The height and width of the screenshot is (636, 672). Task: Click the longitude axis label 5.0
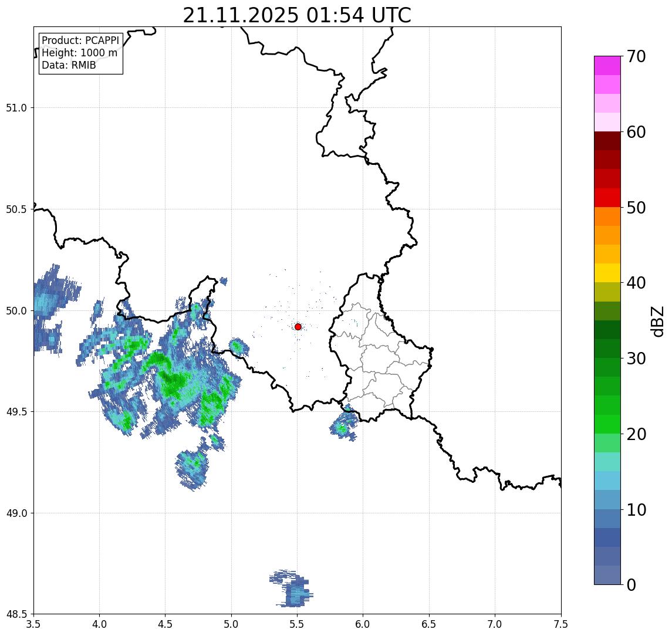231,624
